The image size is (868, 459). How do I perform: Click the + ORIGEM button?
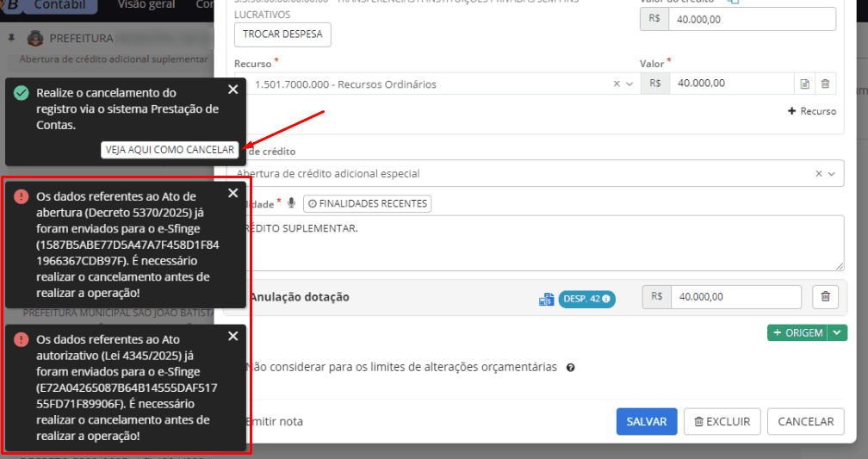click(797, 332)
